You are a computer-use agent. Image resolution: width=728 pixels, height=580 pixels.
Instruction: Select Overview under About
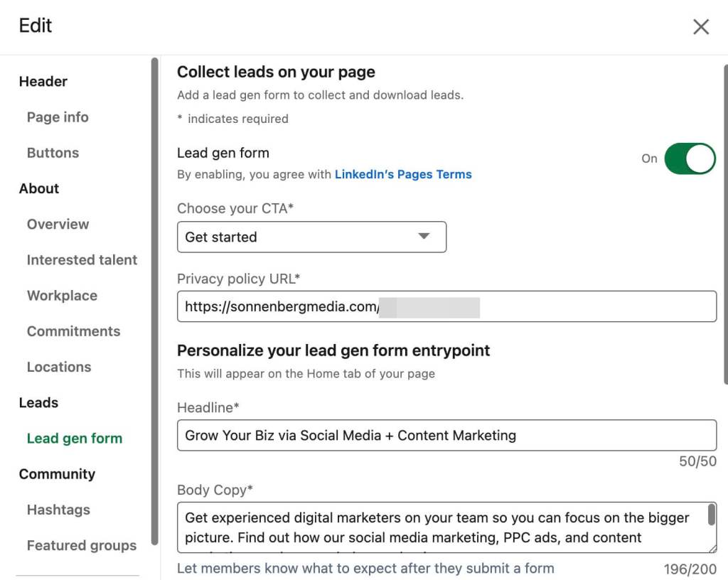[x=58, y=224]
